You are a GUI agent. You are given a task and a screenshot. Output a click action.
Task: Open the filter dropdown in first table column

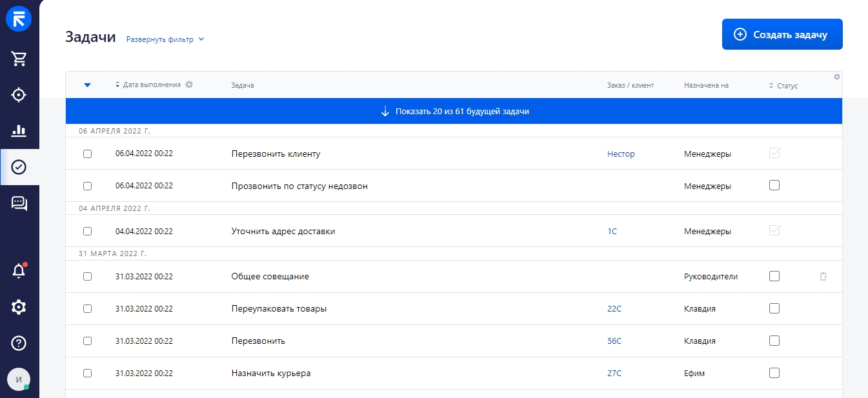(x=88, y=84)
